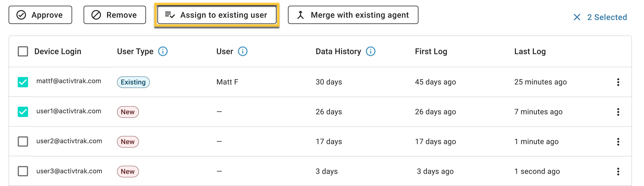Uncheck the user1@activtrak.com row checkbox
Image resolution: width=644 pixels, height=186 pixels.
point(23,112)
